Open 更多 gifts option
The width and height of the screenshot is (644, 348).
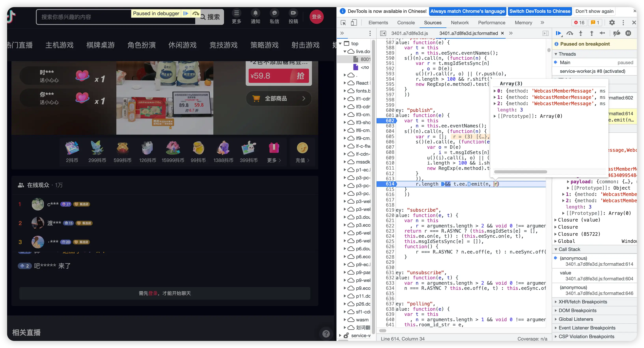[x=274, y=152]
